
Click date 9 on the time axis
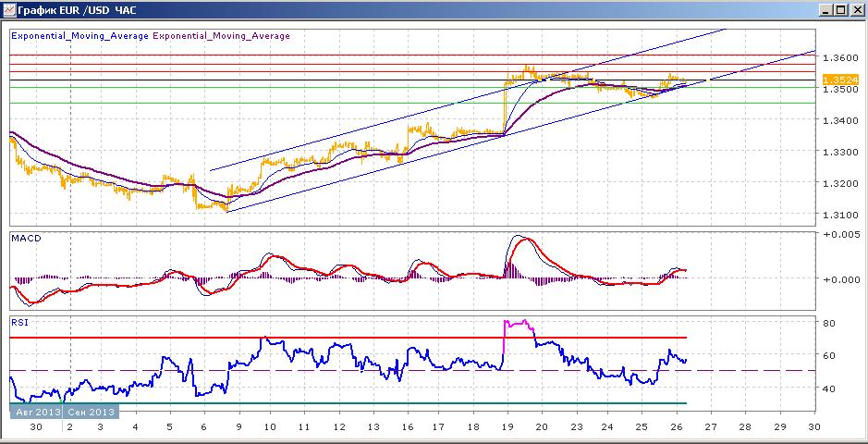tap(238, 427)
